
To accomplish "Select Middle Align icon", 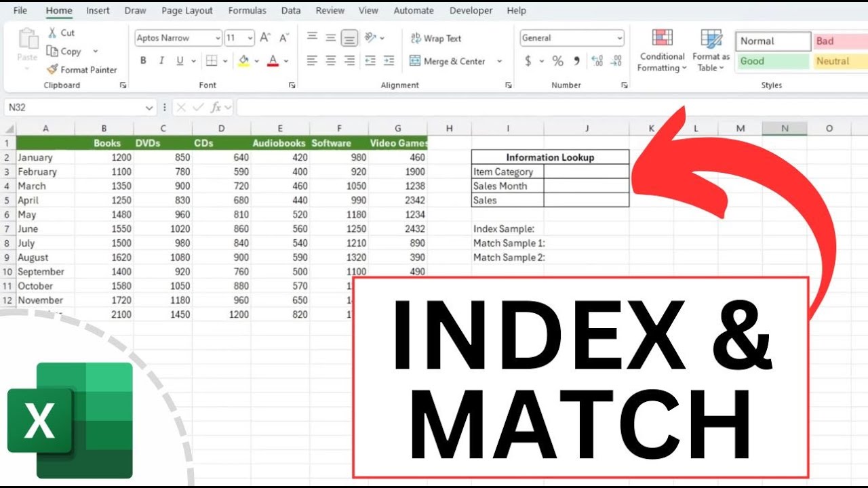I will (x=331, y=38).
